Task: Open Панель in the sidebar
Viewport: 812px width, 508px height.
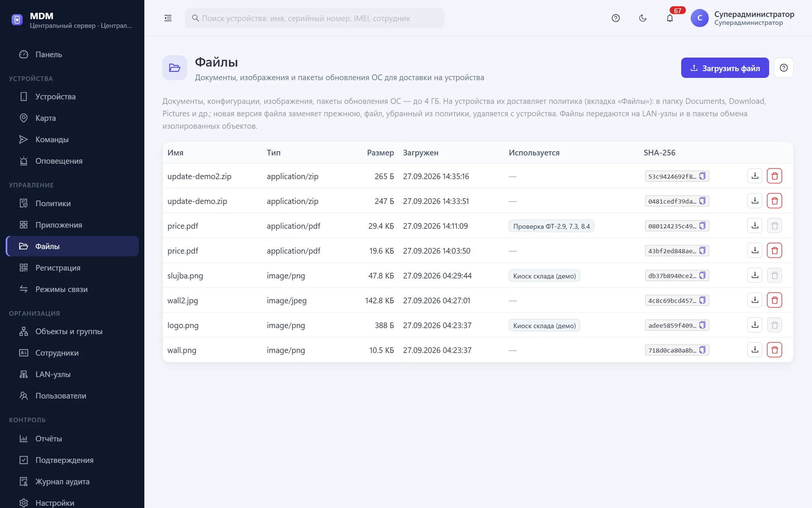Action: pos(72,54)
